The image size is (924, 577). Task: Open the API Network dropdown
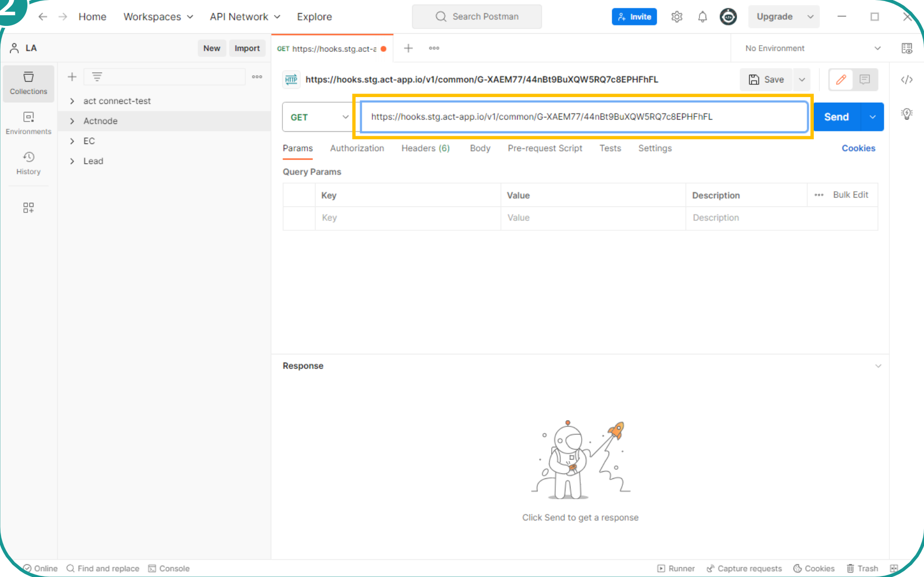tap(245, 17)
